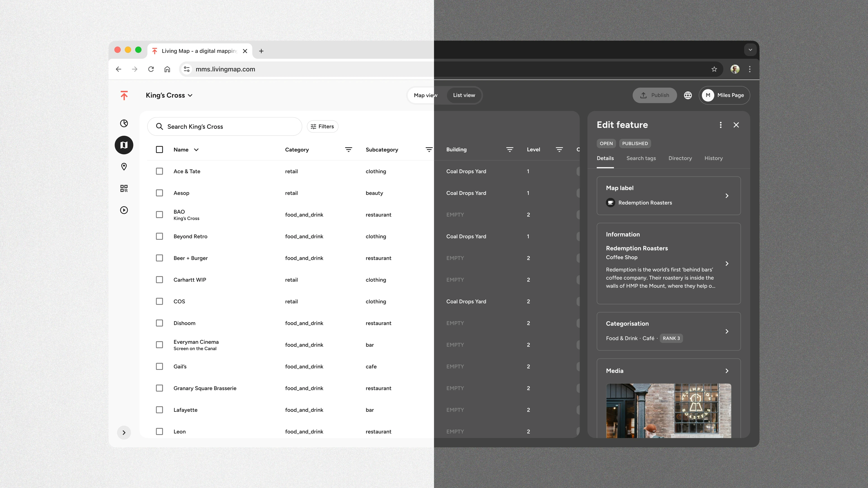
Task: Switch to Map view
Action: coord(426,95)
